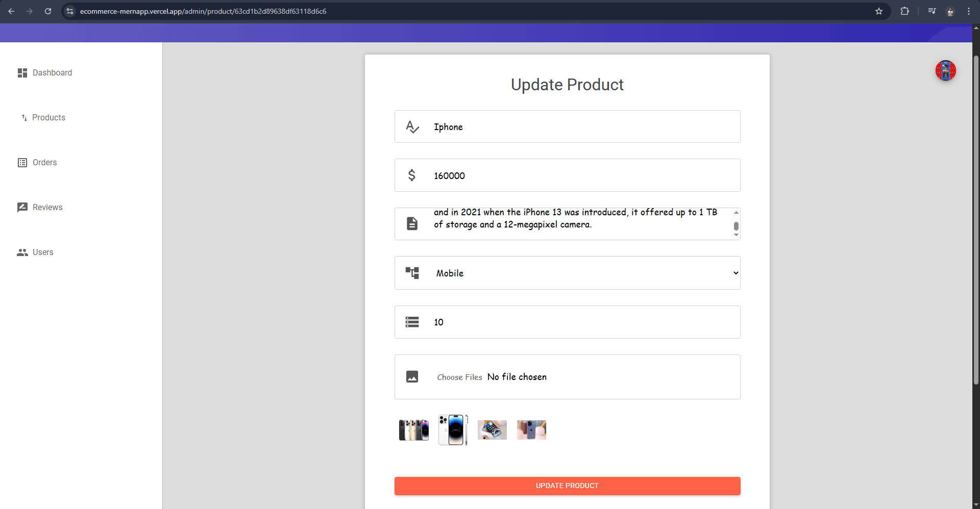Click the Choose Files button

[x=459, y=377]
